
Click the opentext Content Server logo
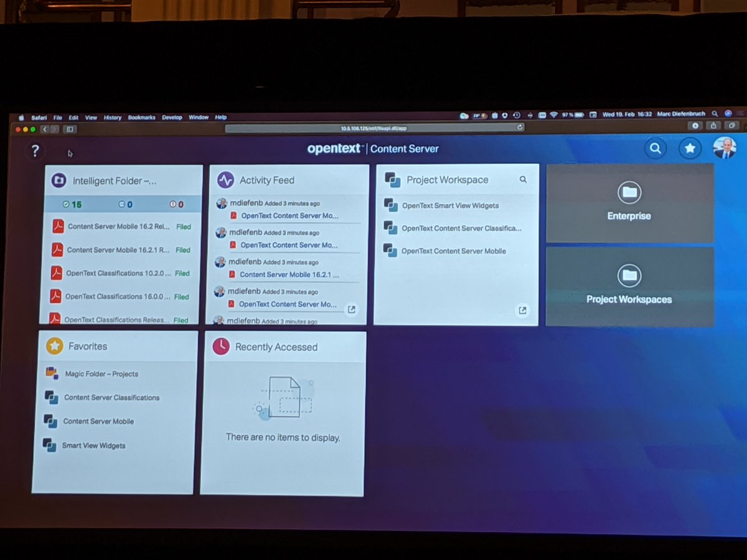pos(373,149)
